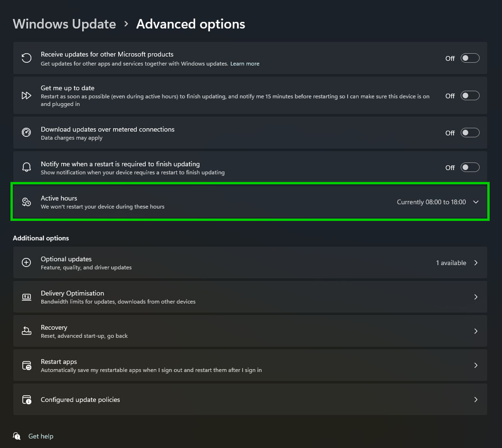Click the plus circle icon for Optional updates

(27, 263)
